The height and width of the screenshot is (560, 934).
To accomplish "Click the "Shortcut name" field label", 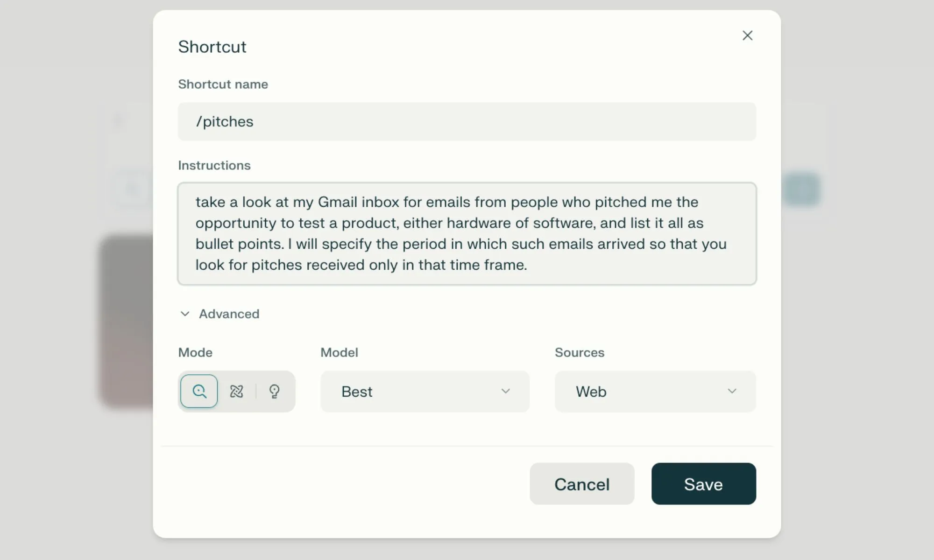I will [223, 84].
